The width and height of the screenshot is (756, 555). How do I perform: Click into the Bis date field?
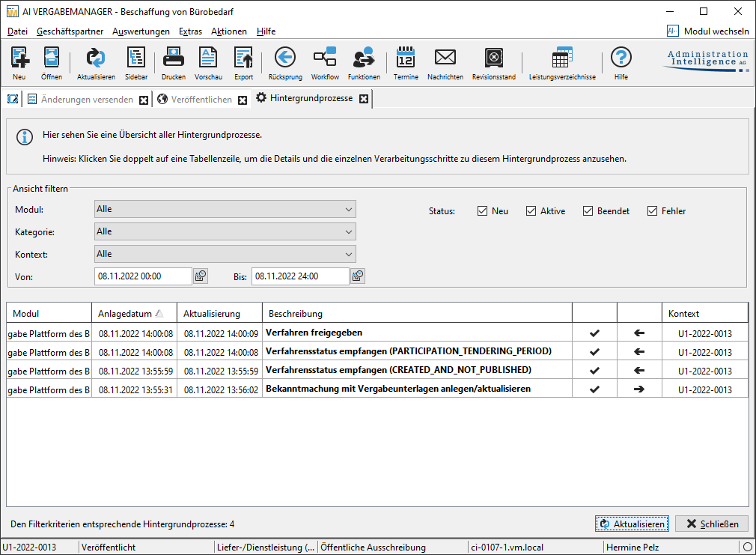300,276
